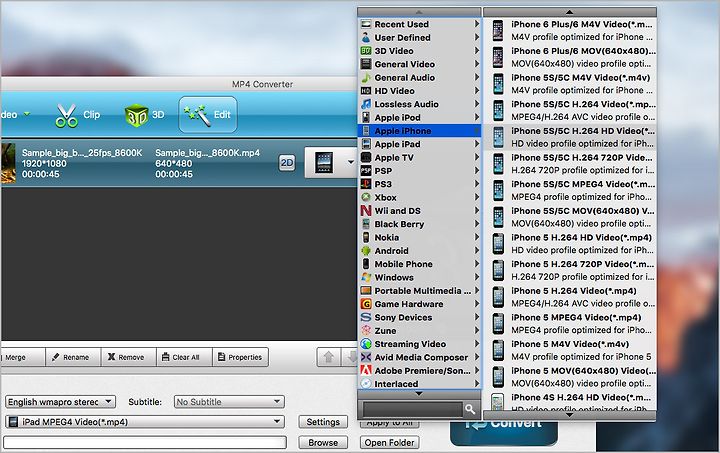Click the Open Folder button

pyautogui.click(x=389, y=442)
